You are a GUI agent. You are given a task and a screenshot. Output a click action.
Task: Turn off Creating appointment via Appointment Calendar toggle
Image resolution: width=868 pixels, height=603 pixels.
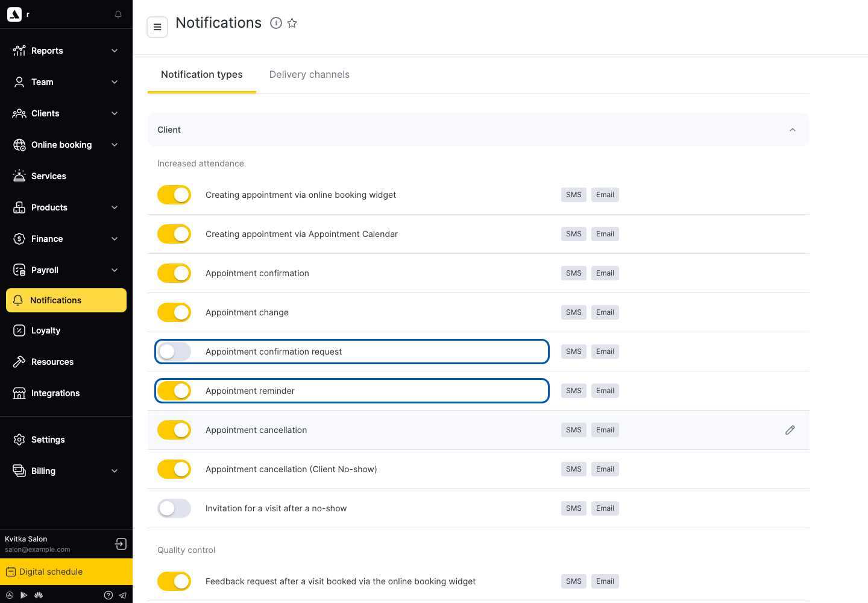pos(174,234)
